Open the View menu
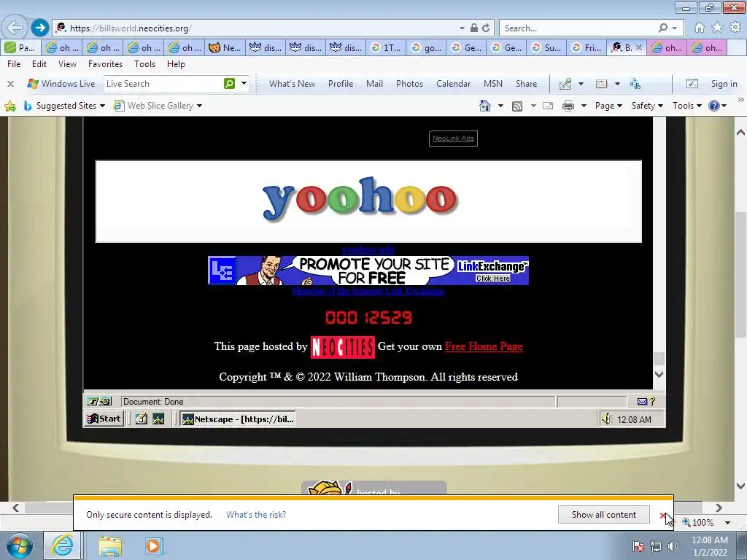 point(67,64)
